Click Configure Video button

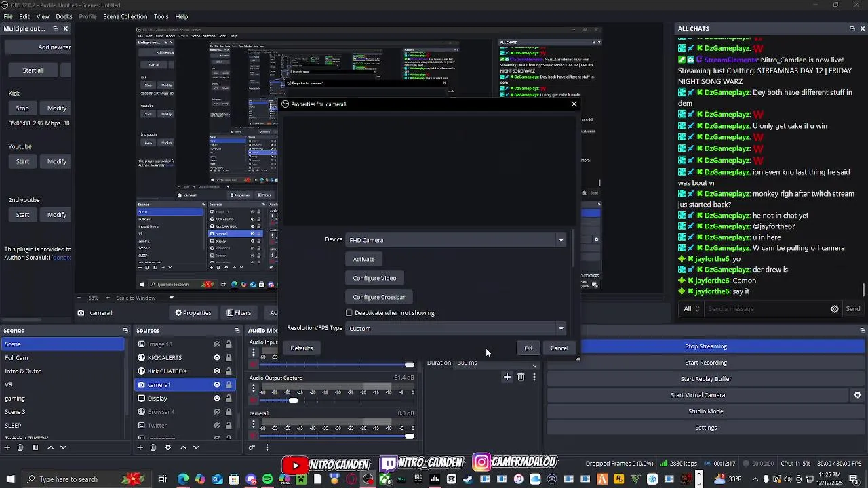[x=374, y=278]
